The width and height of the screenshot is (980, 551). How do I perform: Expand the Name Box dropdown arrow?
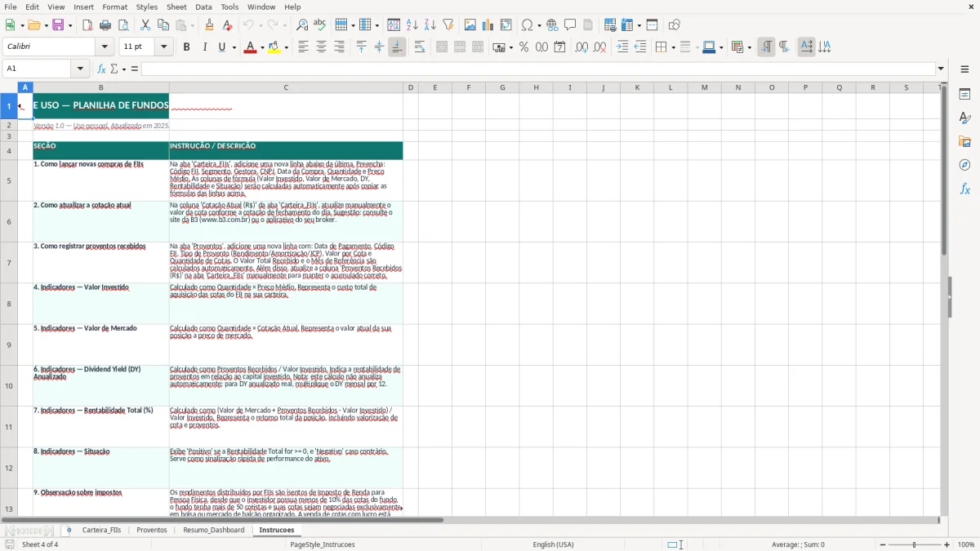point(81,69)
